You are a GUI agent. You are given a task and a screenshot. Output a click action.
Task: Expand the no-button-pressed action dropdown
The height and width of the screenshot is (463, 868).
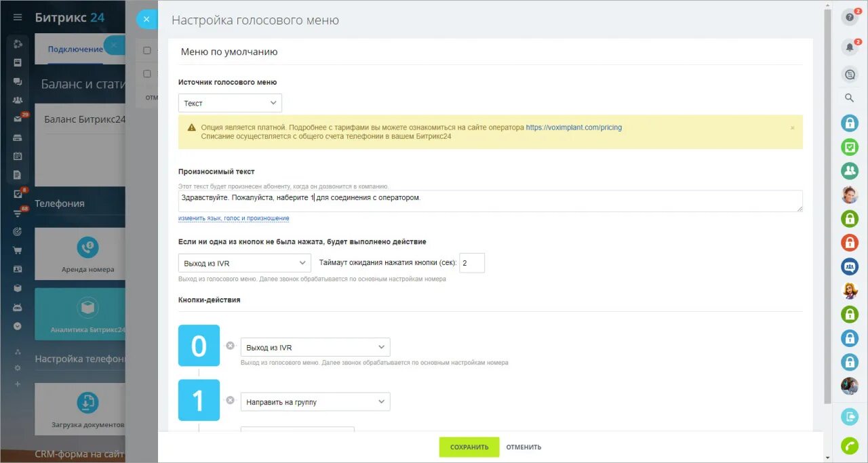244,263
